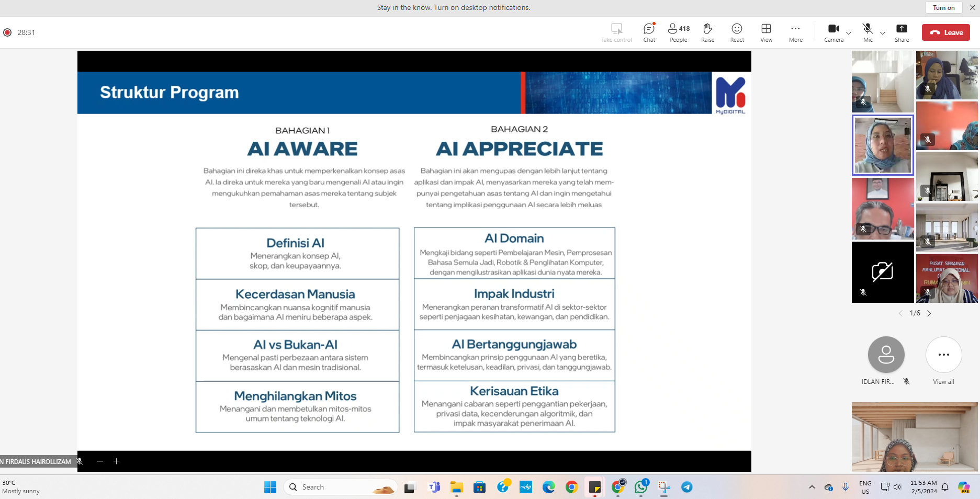
Task: Click the Take control icon
Action: click(x=616, y=32)
